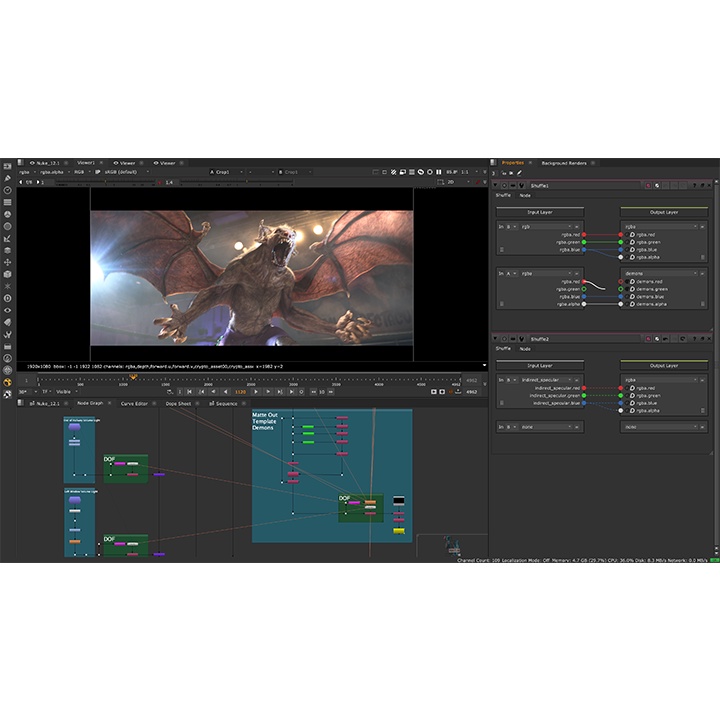Open the Image nodes menu in the toolbar
The width and height of the screenshot is (720, 720).
click(x=7, y=166)
